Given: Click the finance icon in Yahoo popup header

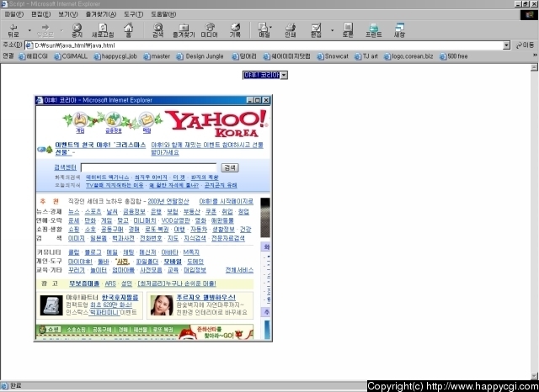Looking at the screenshot, I should 113,119.
